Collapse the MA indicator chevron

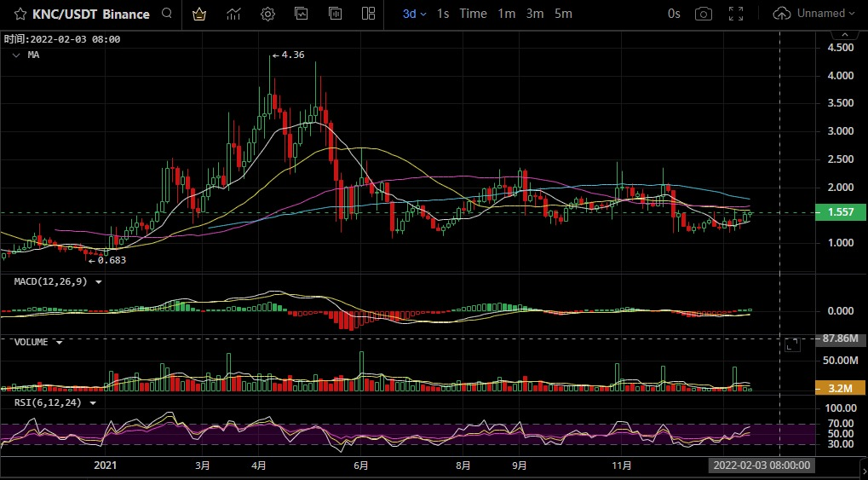point(16,55)
